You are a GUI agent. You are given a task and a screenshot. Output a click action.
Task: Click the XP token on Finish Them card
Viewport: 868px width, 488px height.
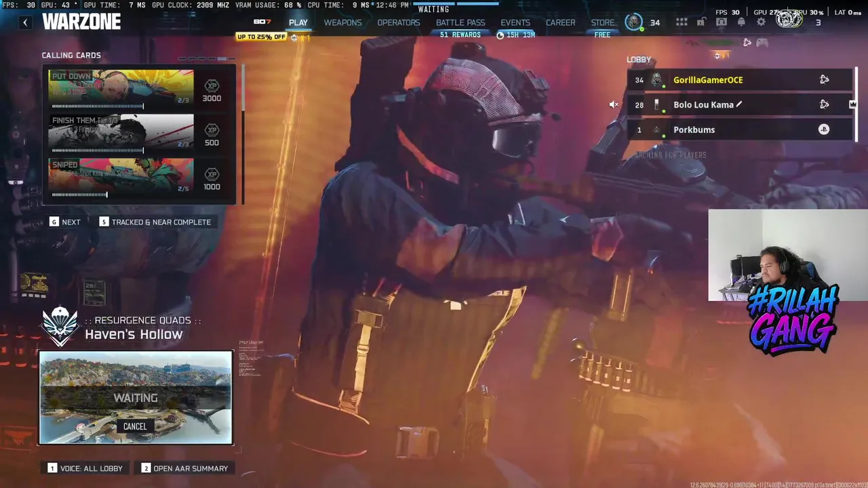(x=212, y=130)
